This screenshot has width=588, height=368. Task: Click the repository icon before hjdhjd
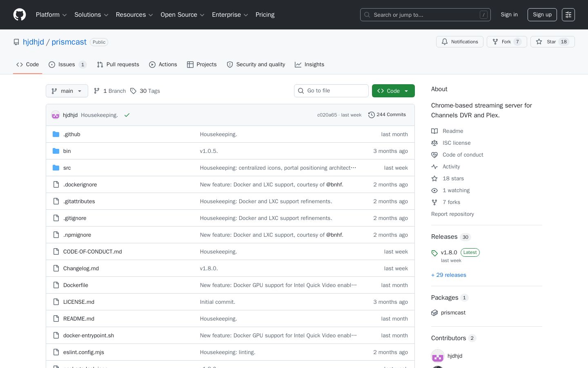tap(16, 42)
